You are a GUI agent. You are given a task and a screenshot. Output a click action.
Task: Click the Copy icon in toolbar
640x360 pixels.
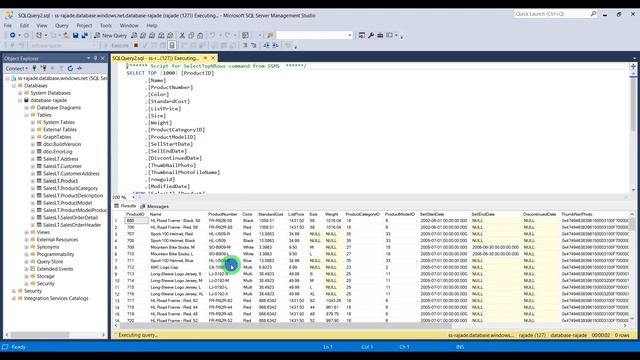pos(191,36)
